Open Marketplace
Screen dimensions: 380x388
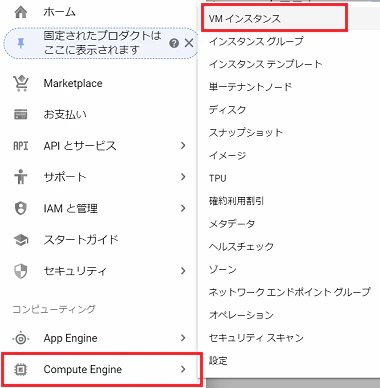[73, 83]
